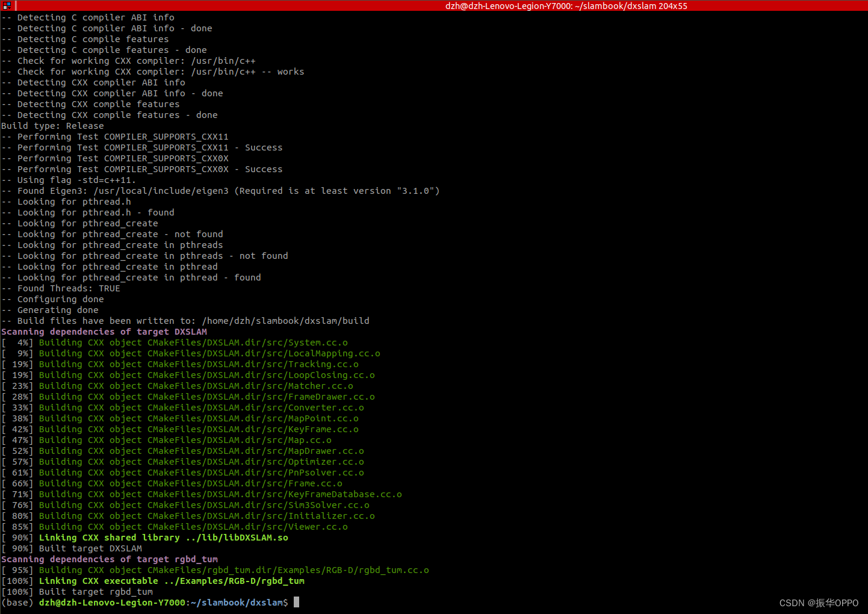This screenshot has height=614, width=868.
Task: Click the line building MapPoint.cc.o
Action: coord(180,418)
